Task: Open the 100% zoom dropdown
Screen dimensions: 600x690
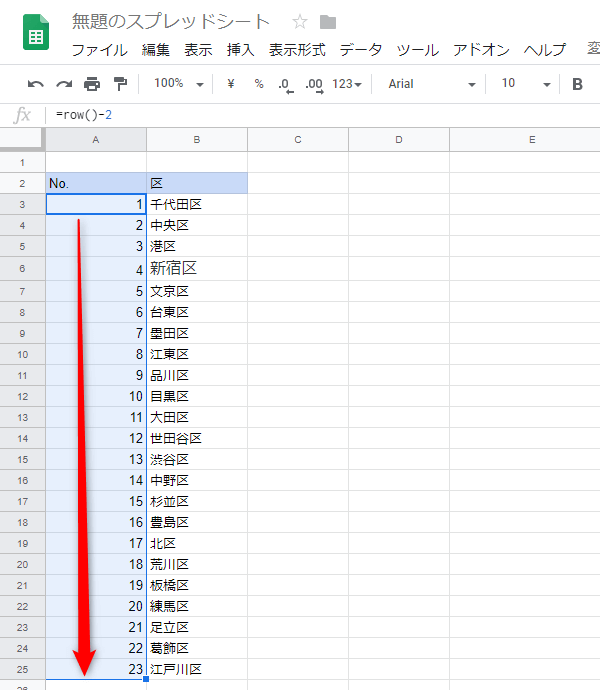Action: point(179,84)
